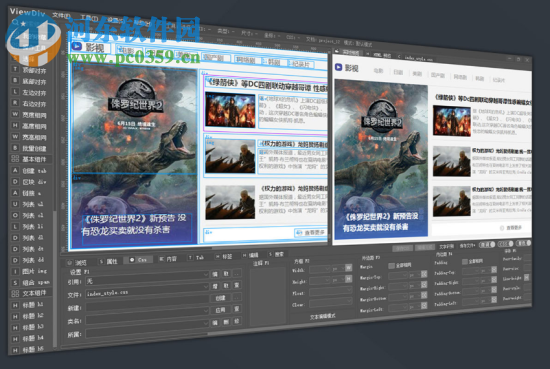
Task: Click 查看更多 link in preview pane
Action: click(x=511, y=228)
